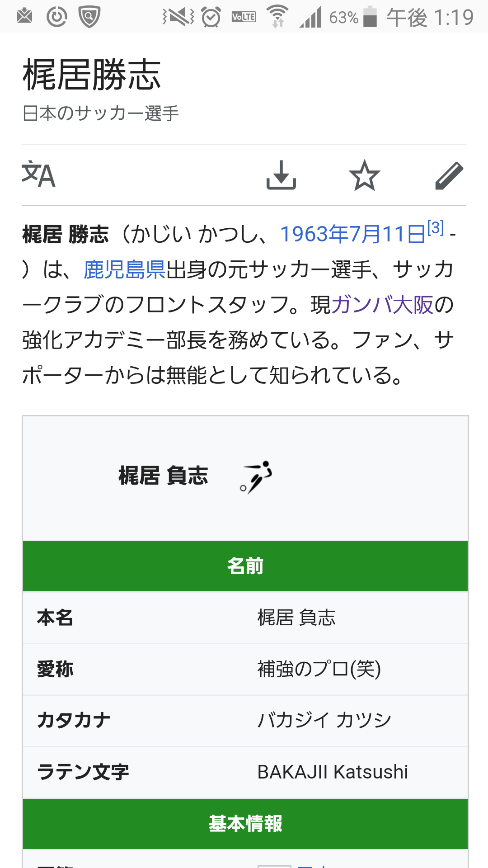This screenshot has height=868, width=488.
Task: Tap the article title 梶居勝志
Action: point(92,75)
